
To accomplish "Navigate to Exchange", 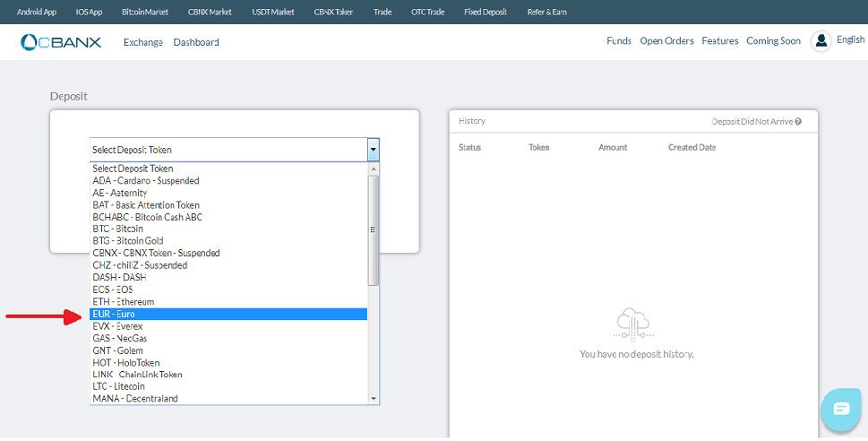I will point(143,42).
